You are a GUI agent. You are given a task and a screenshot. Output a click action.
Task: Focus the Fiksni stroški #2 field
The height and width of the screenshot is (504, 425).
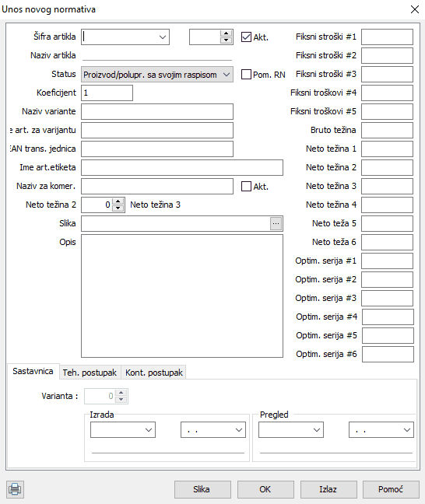pyautogui.click(x=387, y=55)
